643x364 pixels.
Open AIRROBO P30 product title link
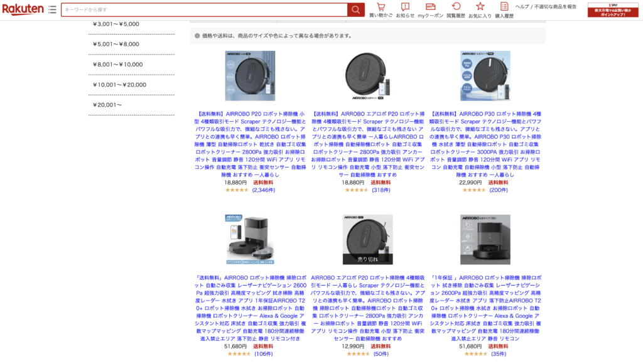click(485, 144)
